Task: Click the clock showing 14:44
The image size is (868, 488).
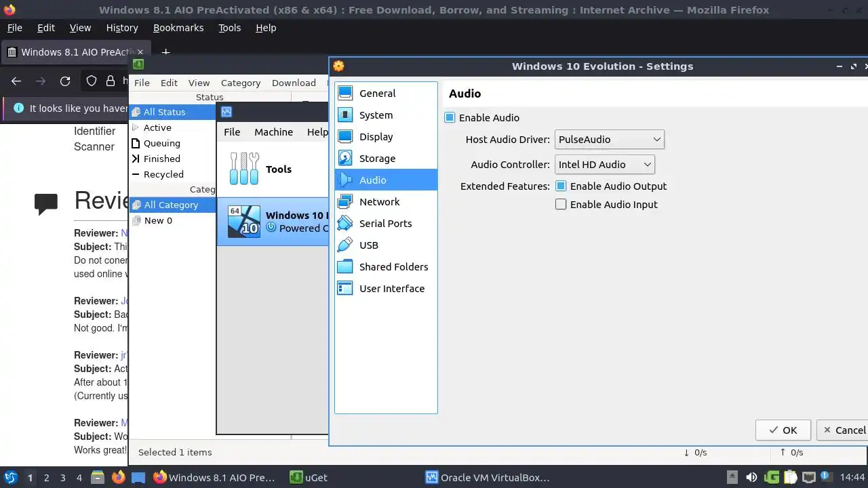Action: coord(852,477)
